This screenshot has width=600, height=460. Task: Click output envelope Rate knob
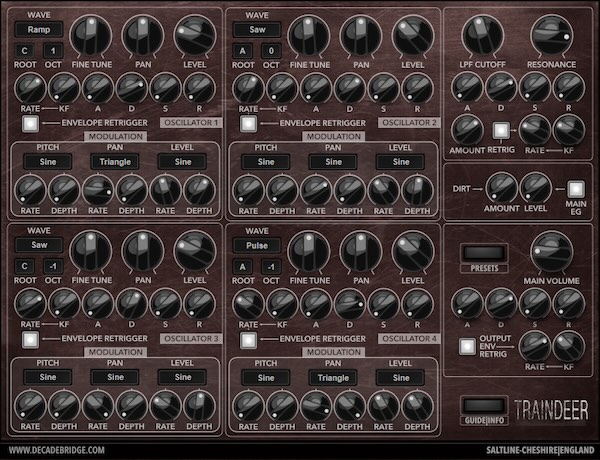point(535,347)
